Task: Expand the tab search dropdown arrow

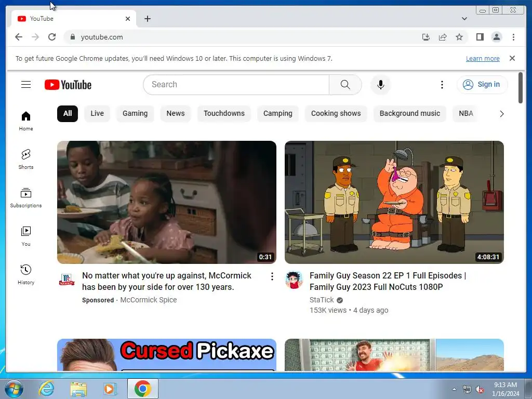Action: click(x=464, y=19)
